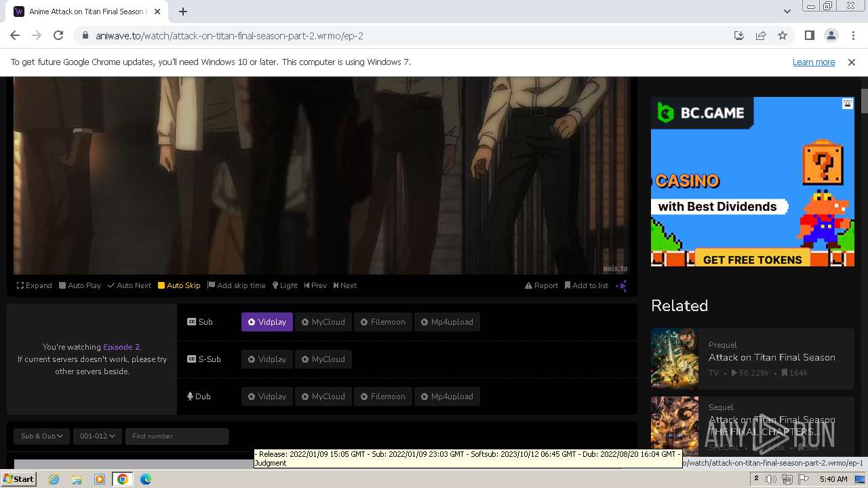Viewport: 868px width, 488px height.
Task: Open Chrome profile avatar menu
Action: click(x=831, y=35)
